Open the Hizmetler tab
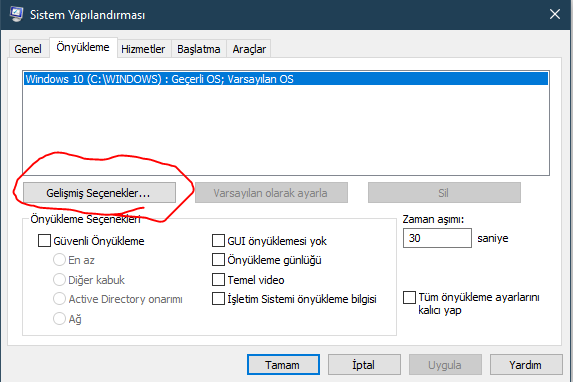 pos(143,49)
